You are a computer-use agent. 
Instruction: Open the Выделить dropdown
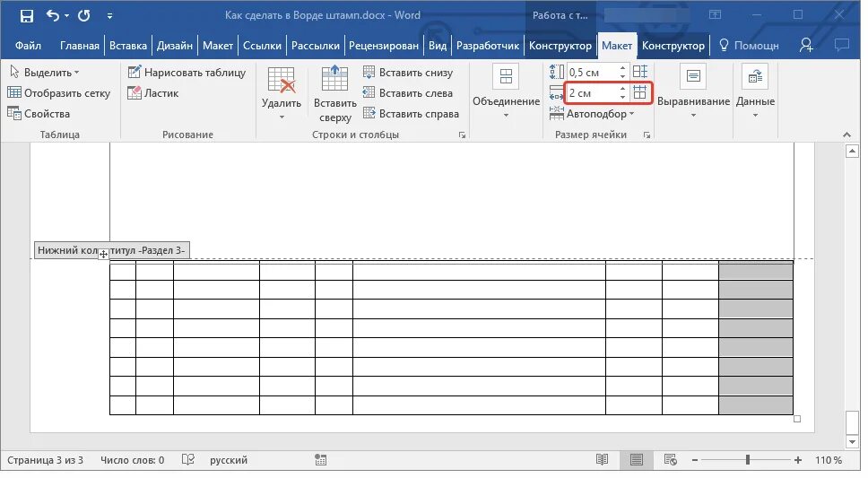coord(45,73)
